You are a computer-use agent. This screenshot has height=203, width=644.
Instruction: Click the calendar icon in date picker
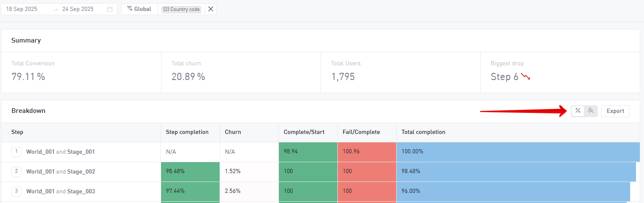click(x=110, y=9)
